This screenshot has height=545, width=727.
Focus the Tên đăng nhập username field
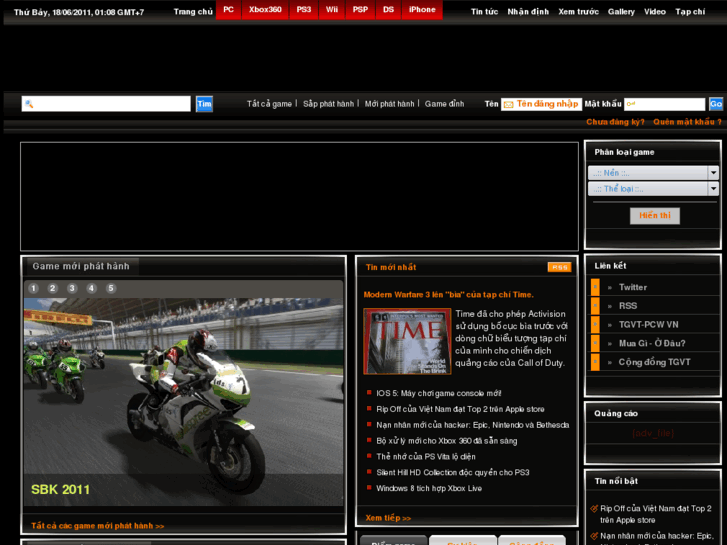pos(541,104)
